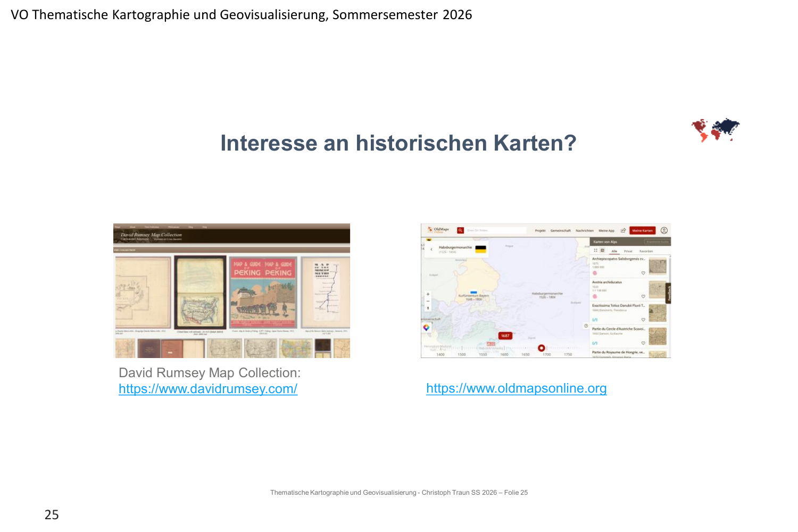Favorite the Archiepiscopatvs Salisbvrgensis map with heart
The width and height of the screenshot is (798, 532).
coord(643,273)
